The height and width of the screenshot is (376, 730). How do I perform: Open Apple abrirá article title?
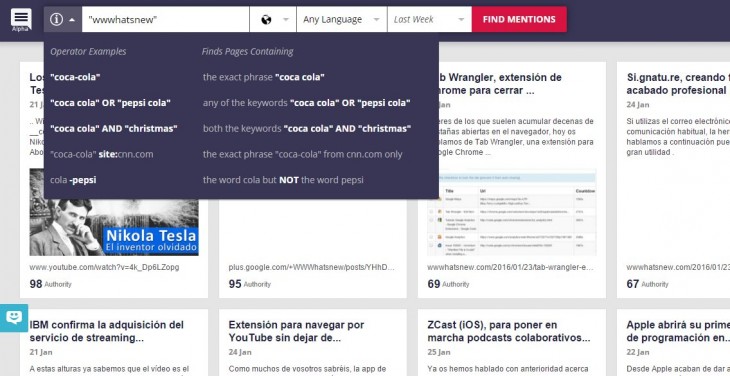[x=678, y=331]
